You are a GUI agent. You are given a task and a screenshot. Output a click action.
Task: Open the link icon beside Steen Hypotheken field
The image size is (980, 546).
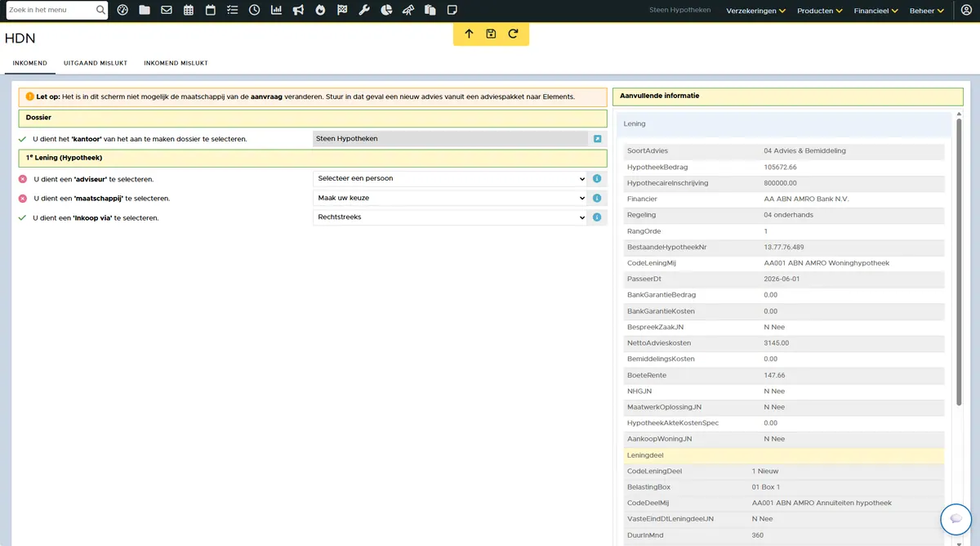(x=597, y=139)
